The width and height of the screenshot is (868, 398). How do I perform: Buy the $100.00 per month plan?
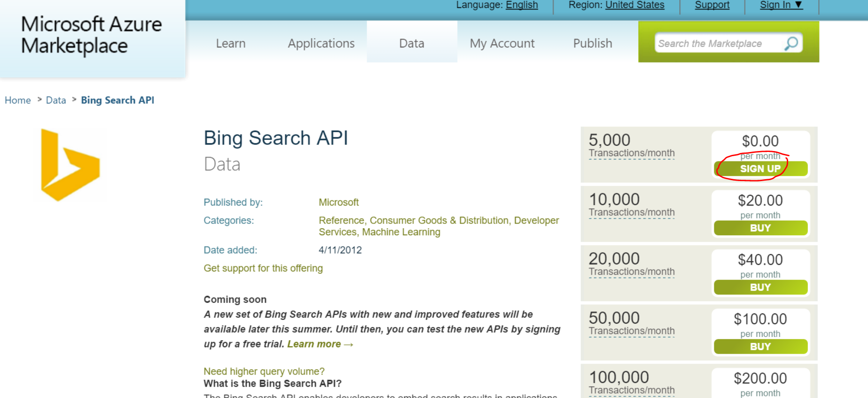760,347
